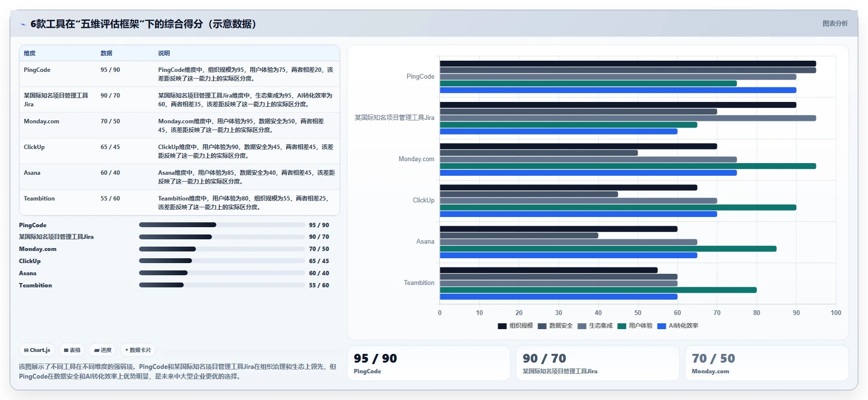Click the ClickUp y-axis label in the chart
868x400 pixels.
[x=423, y=200]
